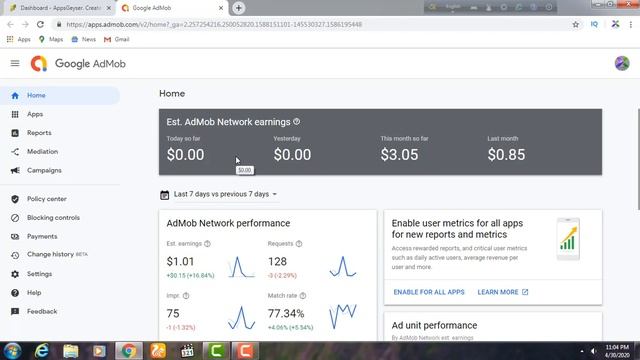This screenshot has height=360, width=640.
Task: Click the Chrome taskbar icon
Action: point(129,351)
